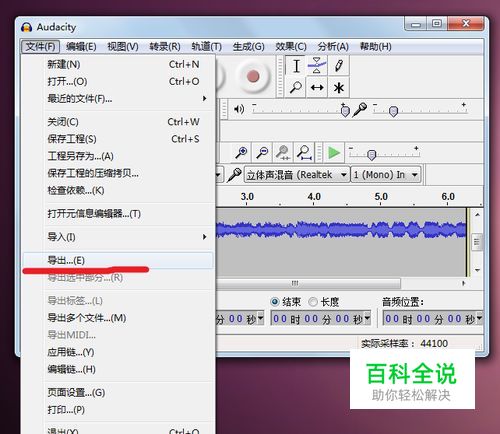Select the Selection (I-beam) tool
The height and width of the screenshot is (434, 500).
tap(296, 66)
